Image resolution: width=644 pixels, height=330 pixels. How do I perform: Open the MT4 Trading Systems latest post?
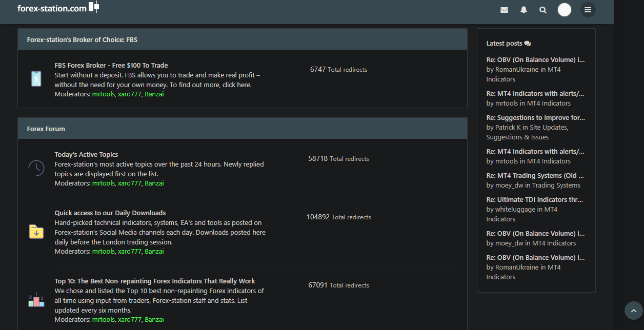coord(534,175)
